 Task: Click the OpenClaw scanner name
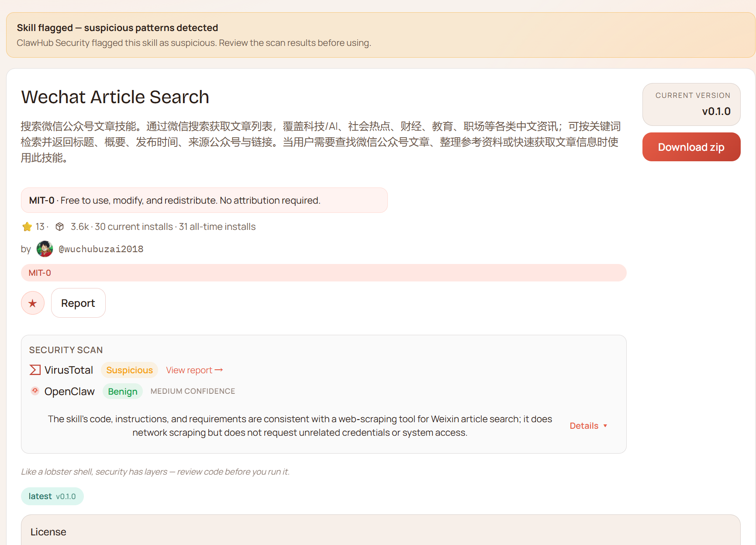pyautogui.click(x=69, y=391)
